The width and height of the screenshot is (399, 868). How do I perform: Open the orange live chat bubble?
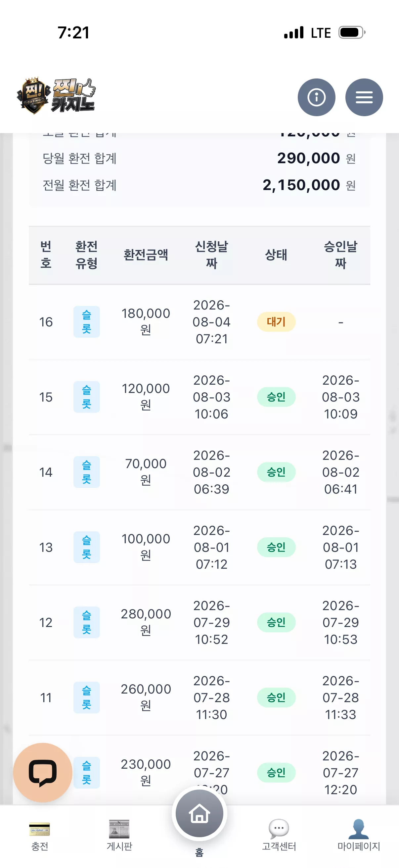[x=42, y=772]
